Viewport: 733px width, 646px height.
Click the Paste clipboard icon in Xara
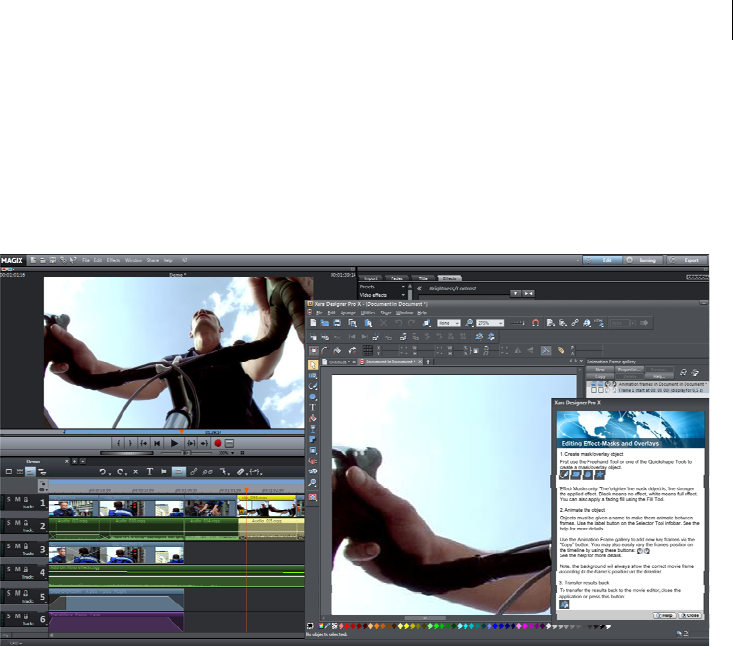(x=368, y=323)
